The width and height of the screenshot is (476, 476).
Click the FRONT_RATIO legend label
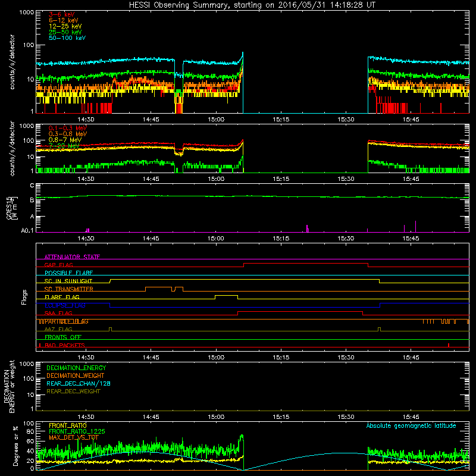[x=68, y=425]
